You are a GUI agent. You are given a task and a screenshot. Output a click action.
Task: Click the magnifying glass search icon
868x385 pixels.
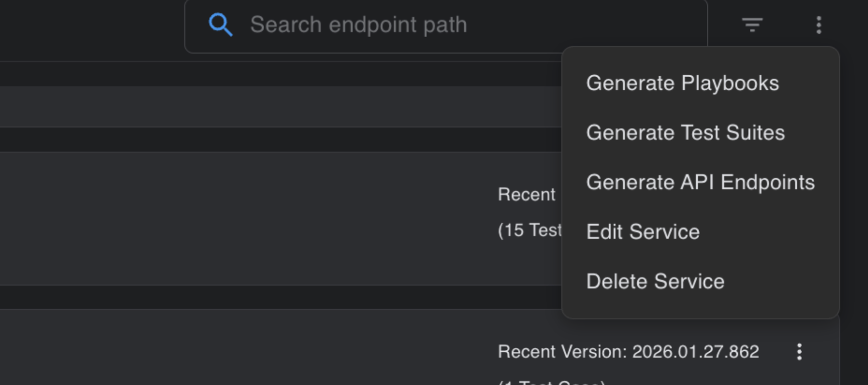(x=220, y=25)
